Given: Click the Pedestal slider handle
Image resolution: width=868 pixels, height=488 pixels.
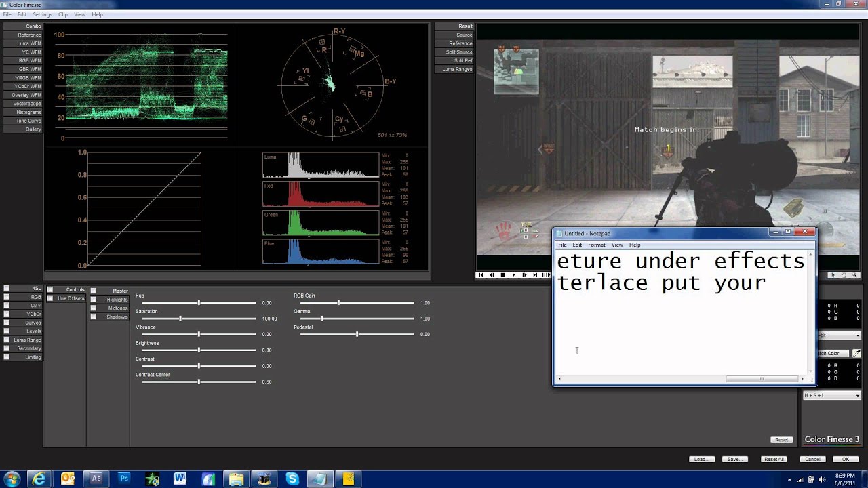Looking at the screenshot, I should coord(357,334).
